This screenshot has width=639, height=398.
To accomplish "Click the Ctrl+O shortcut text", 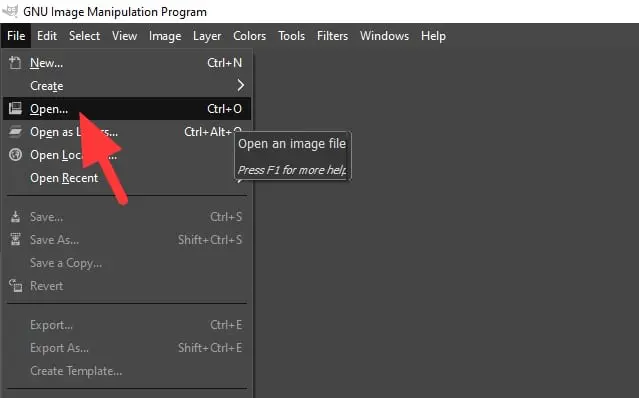I will click(225, 109).
